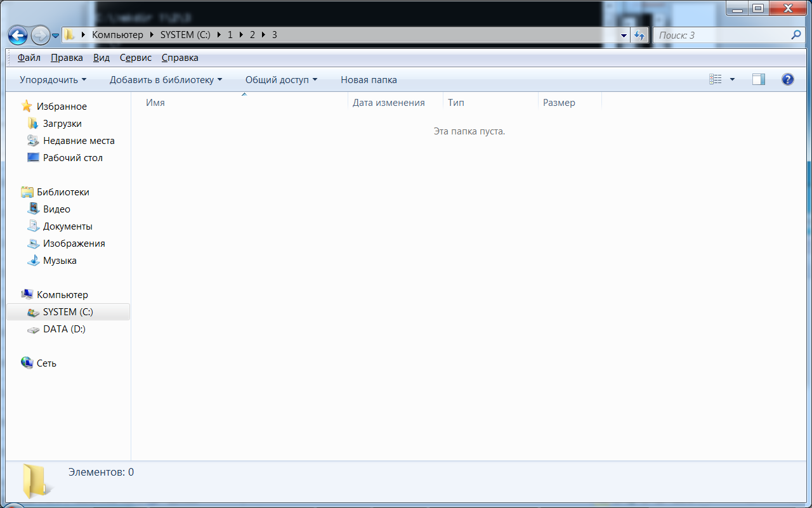This screenshot has height=508, width=812.
Task: Click the search magnifier icon
Action: click(x=796, y=35)
